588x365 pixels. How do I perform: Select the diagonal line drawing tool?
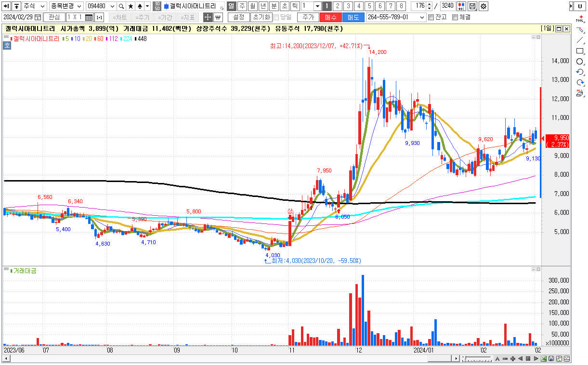(x=580, y=40)
